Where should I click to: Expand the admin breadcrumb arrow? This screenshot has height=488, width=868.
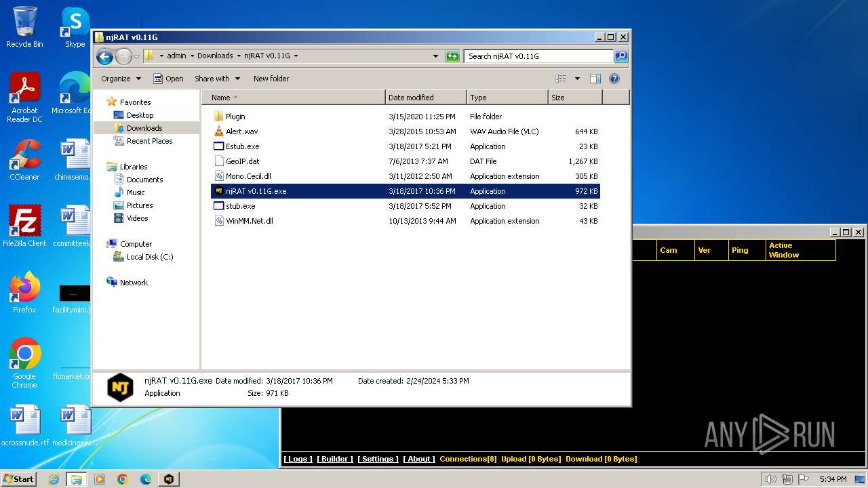tap(192, 56)
